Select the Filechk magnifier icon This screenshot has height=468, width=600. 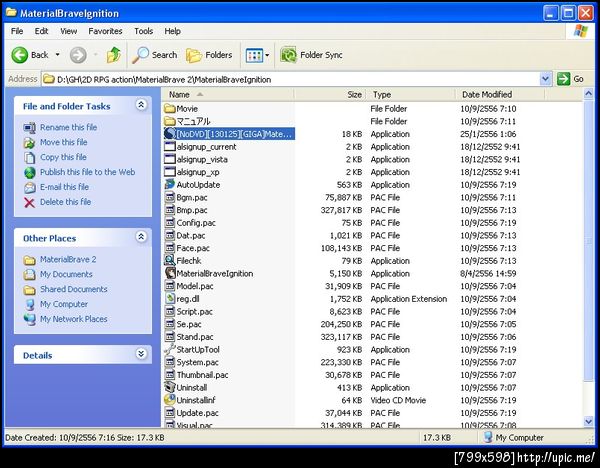coord(170,261)
